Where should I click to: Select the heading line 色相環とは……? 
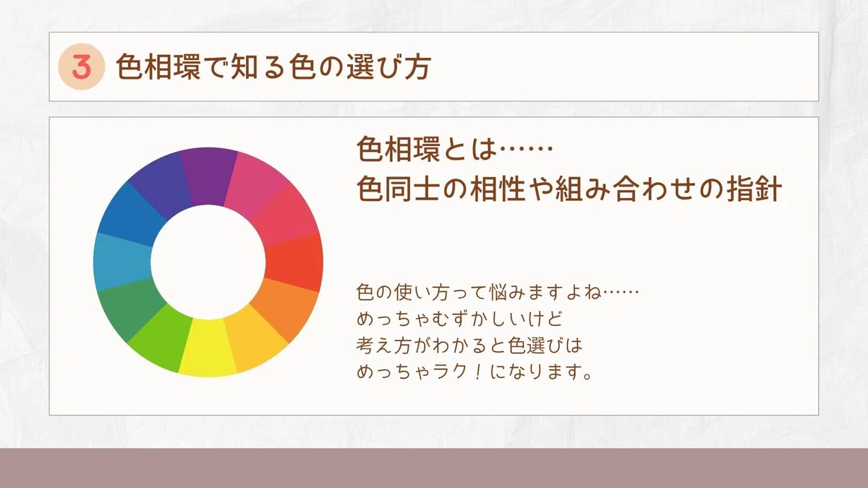[455, 150]
